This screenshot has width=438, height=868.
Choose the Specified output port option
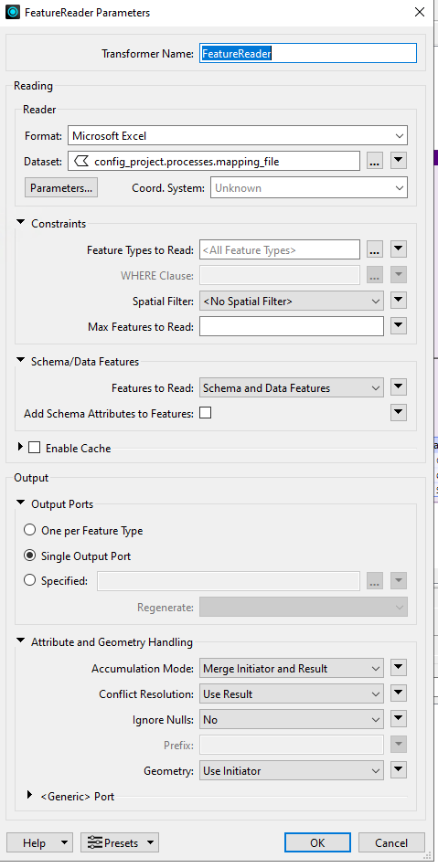point(30,581)
